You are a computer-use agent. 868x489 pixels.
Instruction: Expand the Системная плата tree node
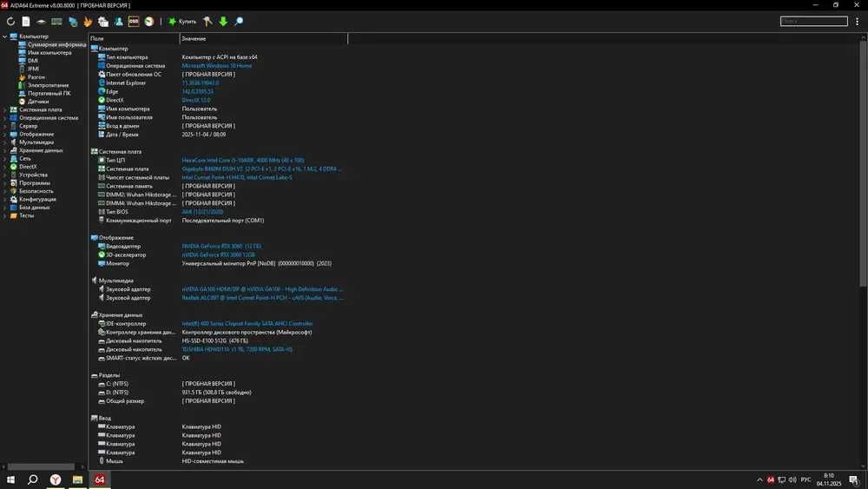5,109
